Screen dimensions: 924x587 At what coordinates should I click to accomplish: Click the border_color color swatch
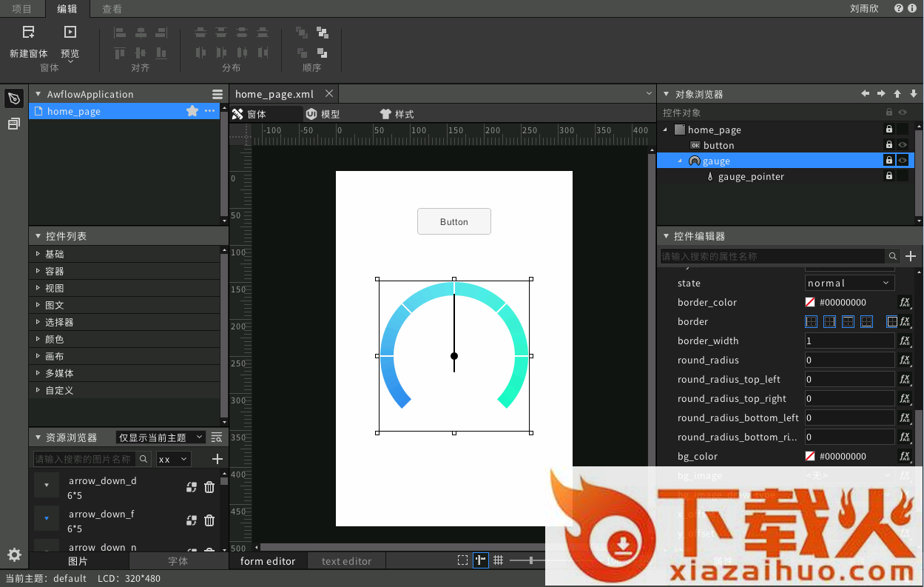click(810, 302)
